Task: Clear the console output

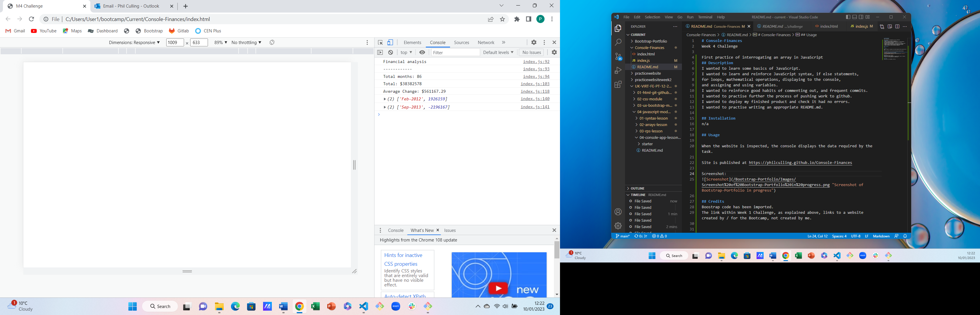Action: tap(391, 52)
